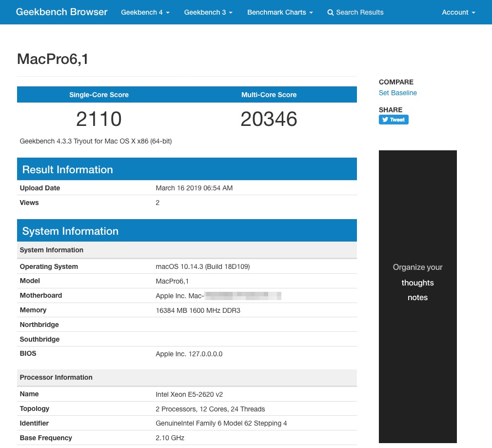Select the Model value MacPro6,1
This screenshot has height=448, width=492.
(x=172, y=281)
